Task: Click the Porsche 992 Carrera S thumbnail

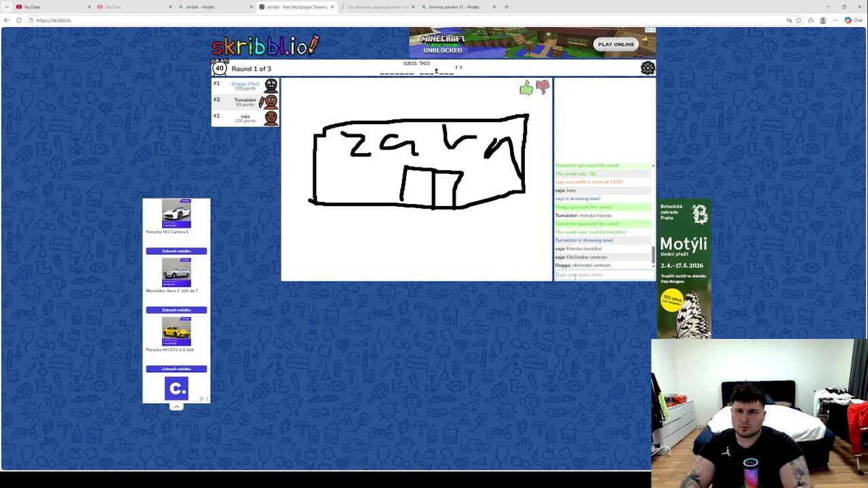Action: coord(176,213)
